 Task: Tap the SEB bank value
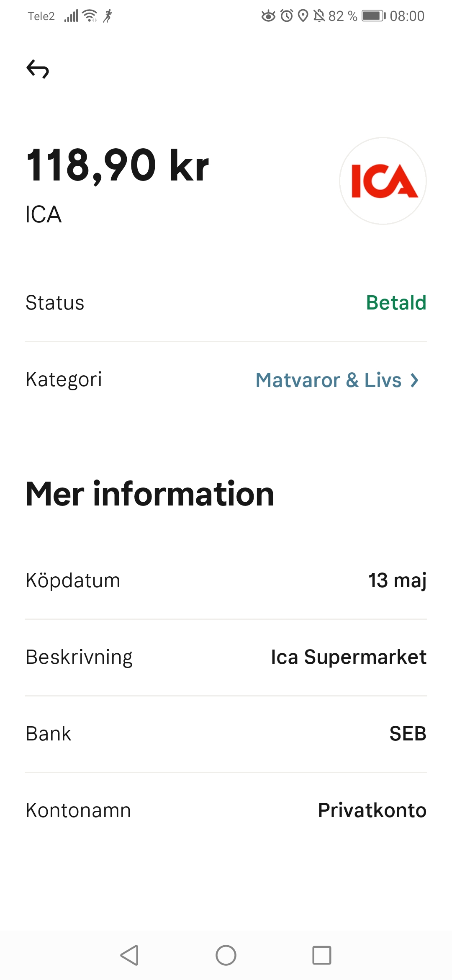[408, 734]
